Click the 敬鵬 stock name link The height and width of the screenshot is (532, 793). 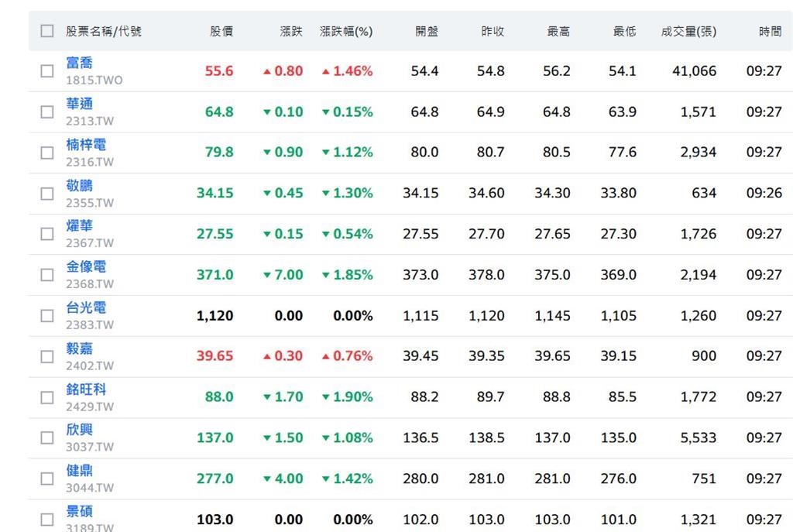79,186
